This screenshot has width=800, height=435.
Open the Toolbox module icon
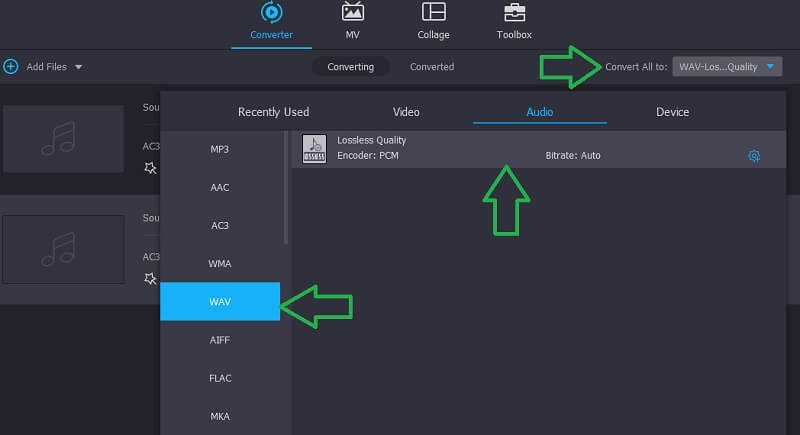(x=514, y=13)
